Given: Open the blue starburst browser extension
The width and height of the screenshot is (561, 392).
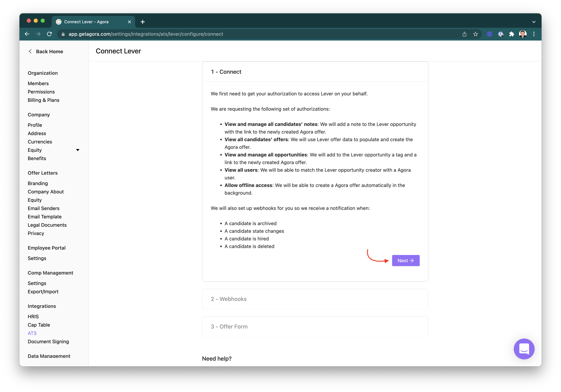Looking at the screenshot, I should [489, 34].
